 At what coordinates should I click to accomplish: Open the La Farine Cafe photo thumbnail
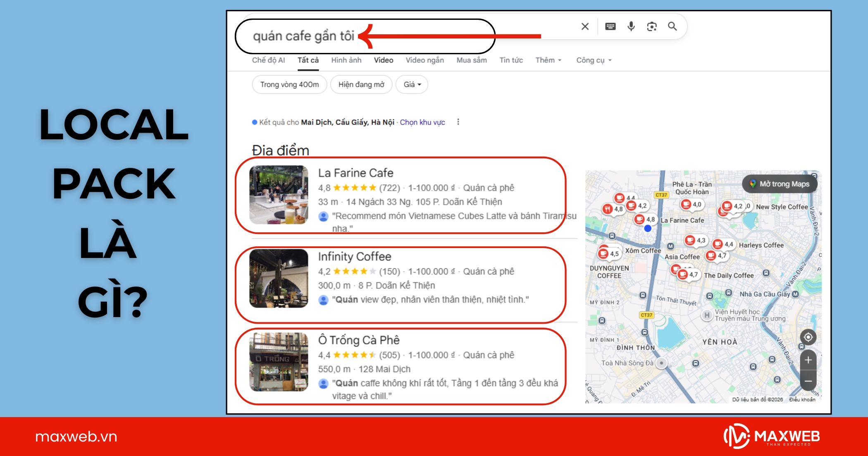click(x=279, y=195)
